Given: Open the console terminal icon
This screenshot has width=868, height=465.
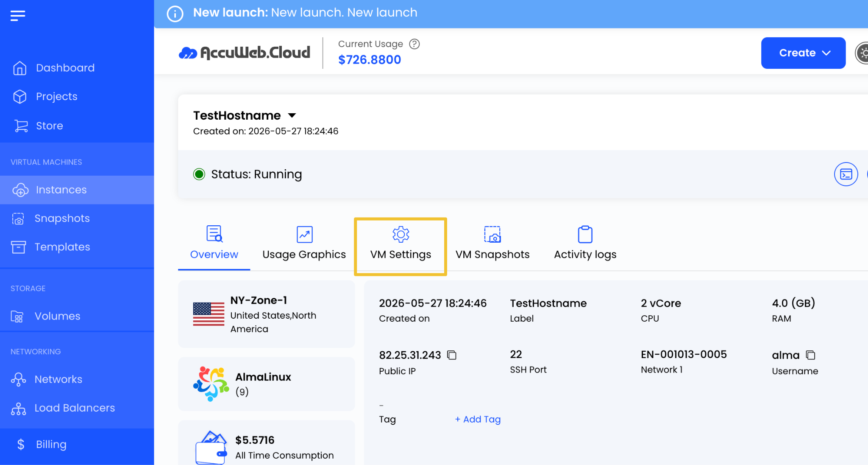Looking at the screenshot, I should [x=846, y=174].
